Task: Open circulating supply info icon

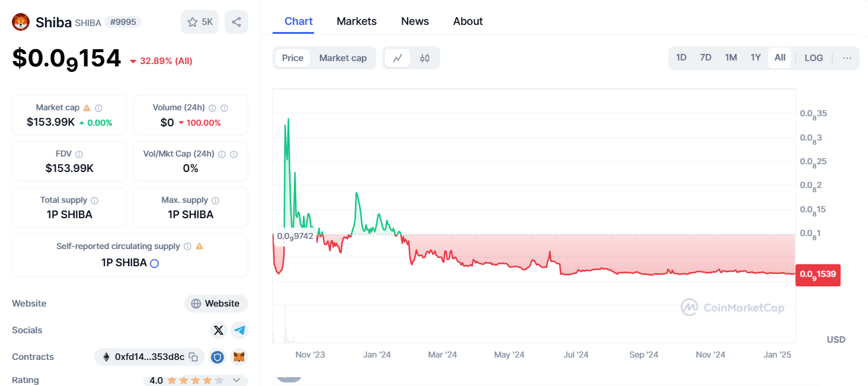Action: (x=187, y=246)
